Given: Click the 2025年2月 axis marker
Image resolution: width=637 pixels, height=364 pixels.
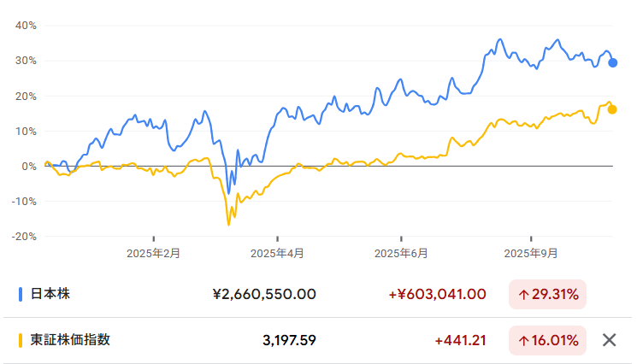Looking at the screenshot, I should point(154,253).
